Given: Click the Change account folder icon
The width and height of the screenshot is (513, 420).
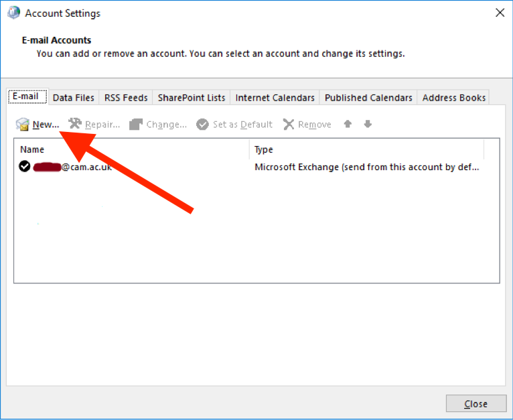Looking at the screenshot, I should click(x=136, y=125).
